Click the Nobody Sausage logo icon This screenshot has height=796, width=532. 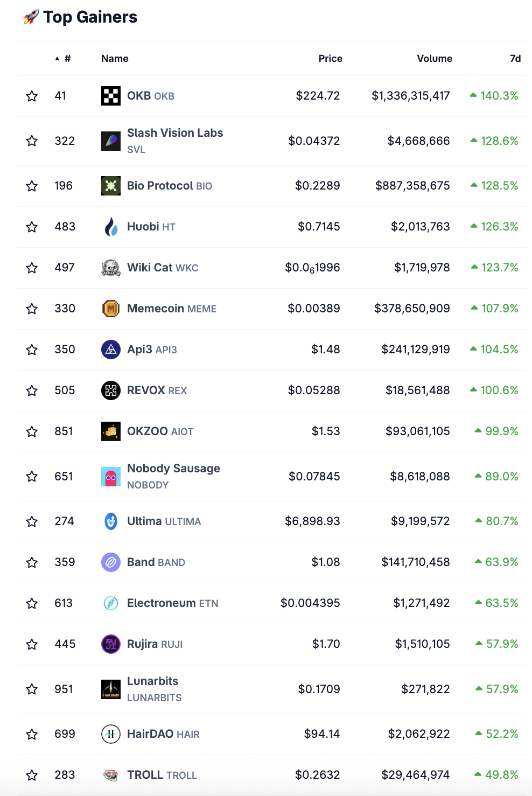(x=111, y=477)
